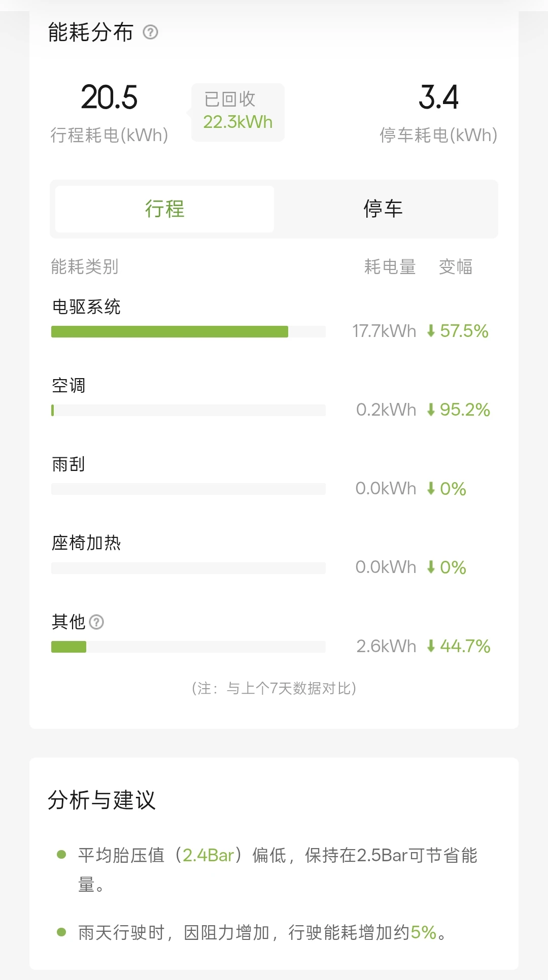Tap down arrow in 座椅加热 row
This screenshot has width=548, height=980.
click(431, 567)
